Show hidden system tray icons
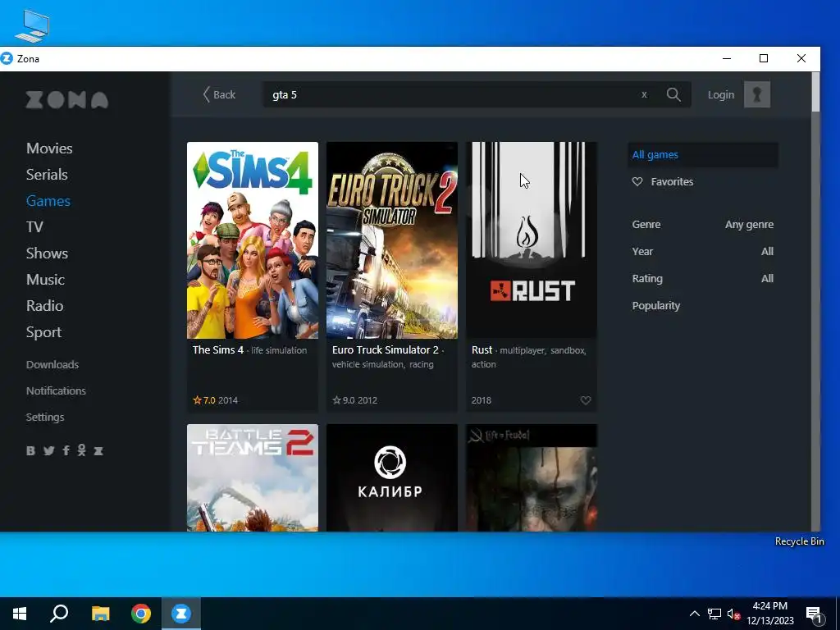Screen dimensions: 840x630 coord(694,614)
